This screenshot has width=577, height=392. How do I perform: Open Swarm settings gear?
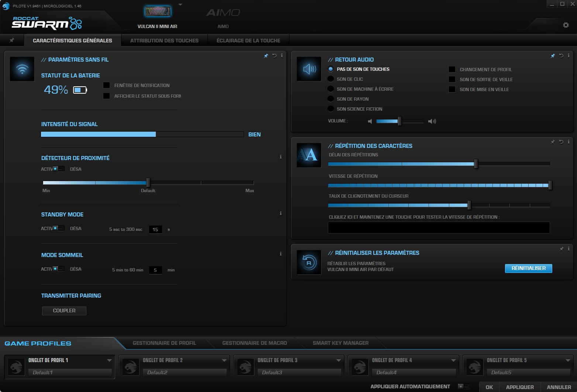pyautogui.click(x=566, y=25)
